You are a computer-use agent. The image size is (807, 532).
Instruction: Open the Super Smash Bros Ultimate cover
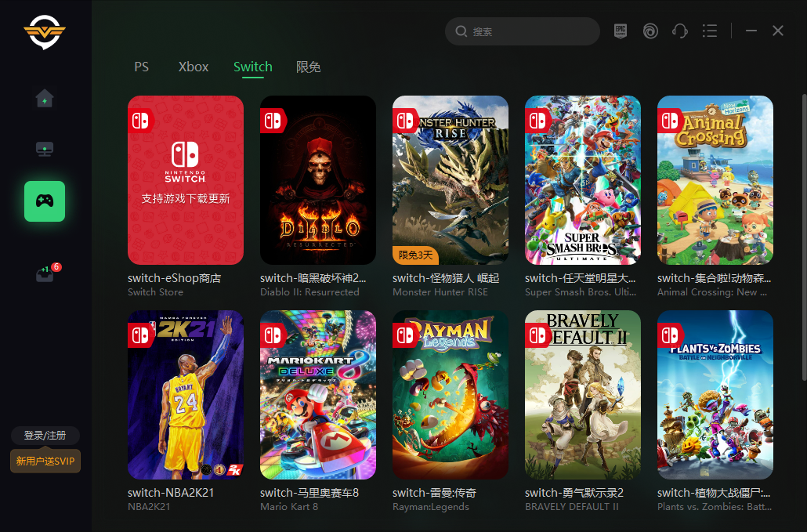[583, 180]
